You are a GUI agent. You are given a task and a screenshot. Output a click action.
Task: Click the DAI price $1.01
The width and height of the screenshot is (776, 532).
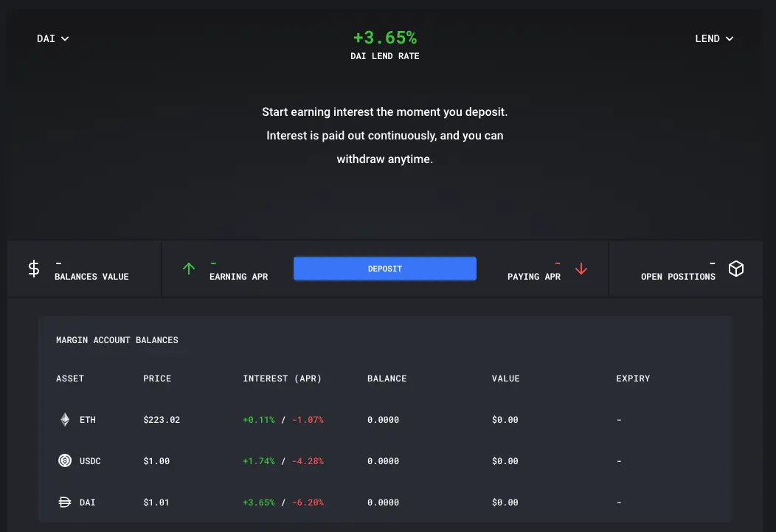click(x=156, y=502)
